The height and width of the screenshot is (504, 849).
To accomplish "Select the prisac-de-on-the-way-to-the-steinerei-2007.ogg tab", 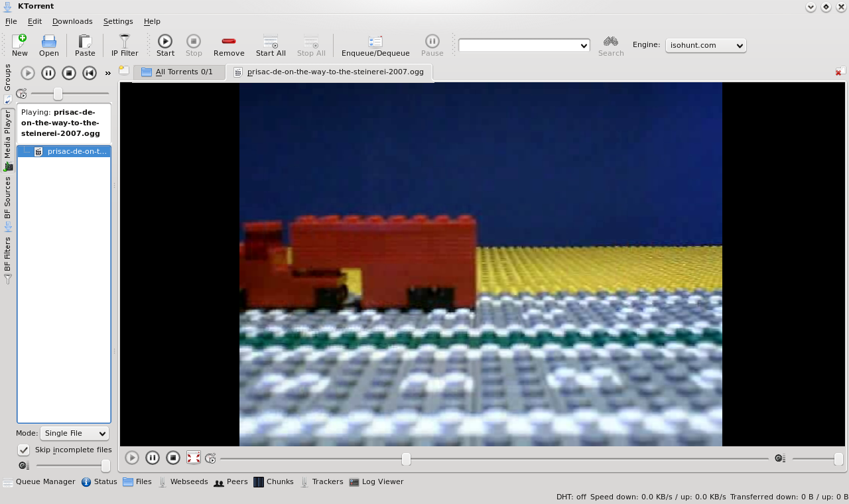I will [330, 72].
